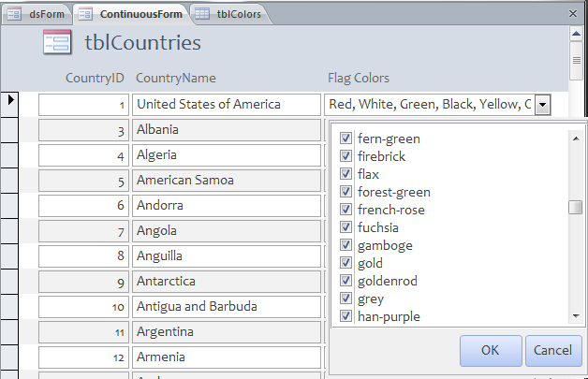Click the tblCountries form title
Viewport: 588px width, 379px height.
(143, 42)
